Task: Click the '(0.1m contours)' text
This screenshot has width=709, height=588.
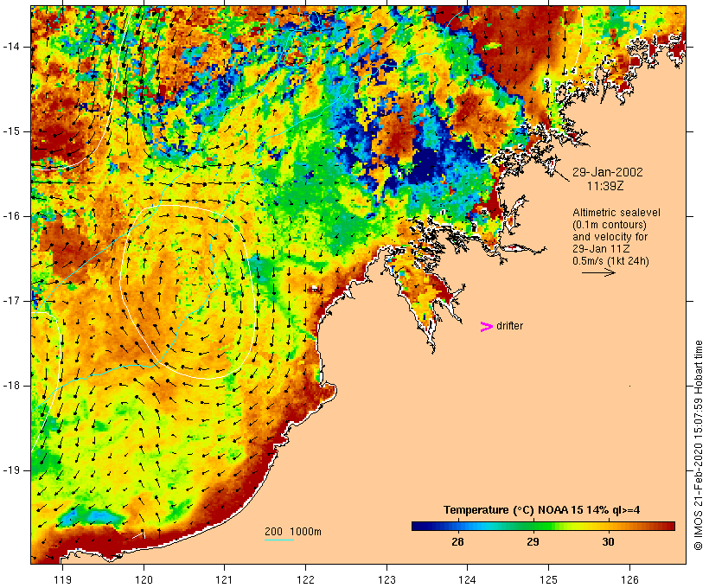Action: coord(610,225)
